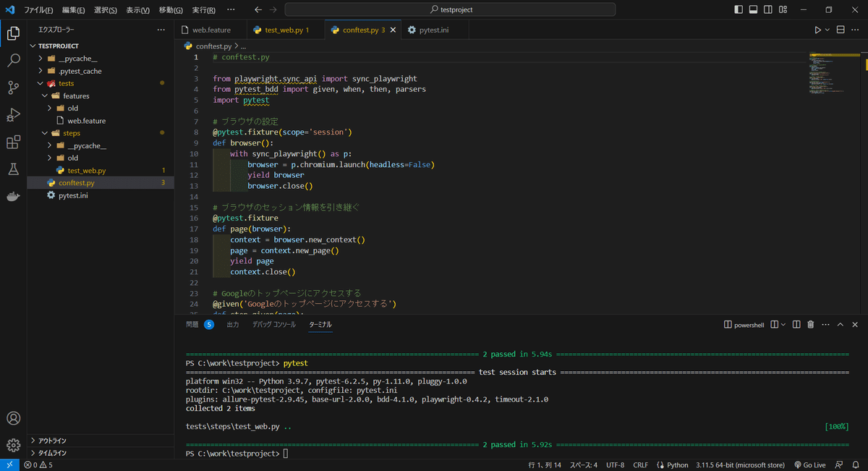Open the 実行(R) menu

coord(204,10)
